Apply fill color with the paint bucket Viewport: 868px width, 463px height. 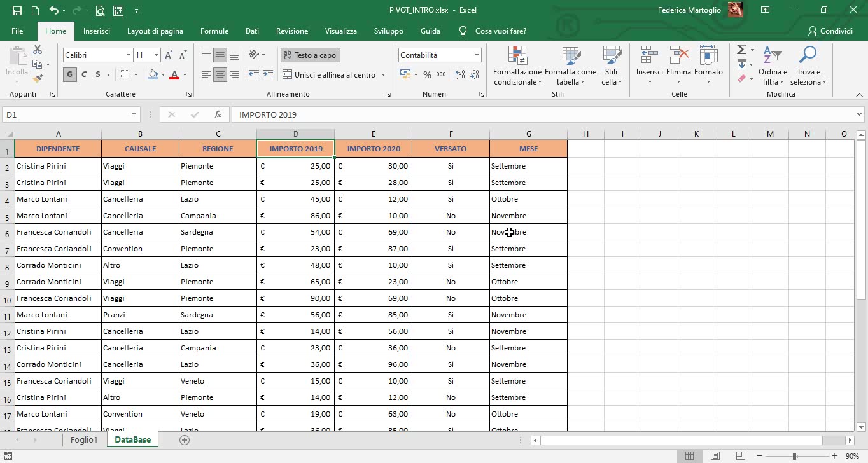[x=153, y=74]
